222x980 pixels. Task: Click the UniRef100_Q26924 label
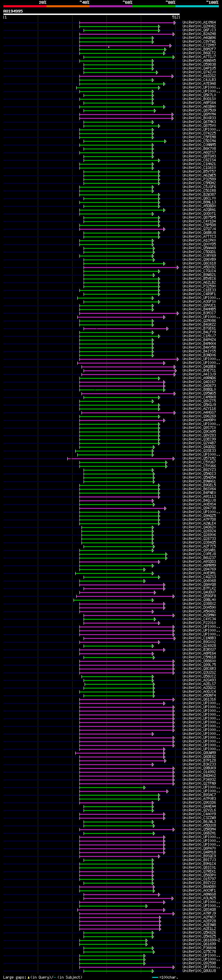[x=199, y=531]
